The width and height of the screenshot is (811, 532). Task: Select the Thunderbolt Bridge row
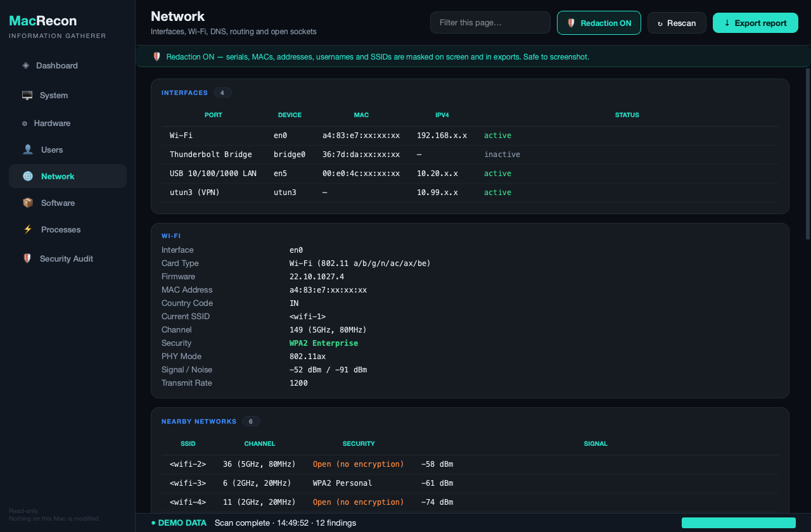point(470,155)
